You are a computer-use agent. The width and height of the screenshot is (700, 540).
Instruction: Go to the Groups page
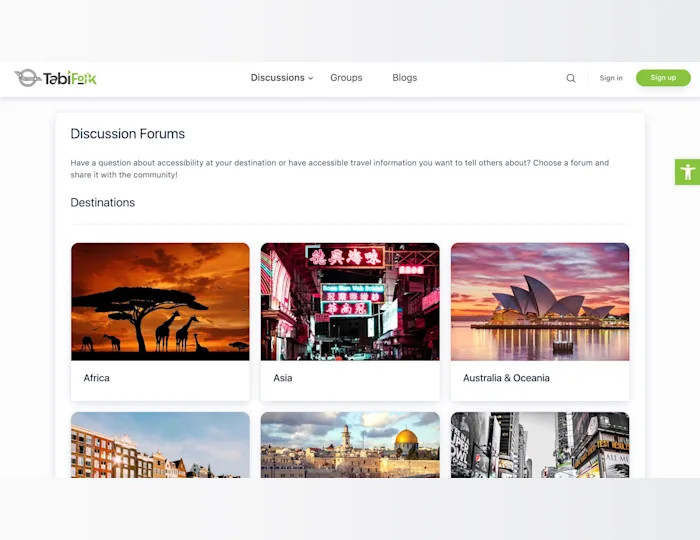tap(346, 78)
